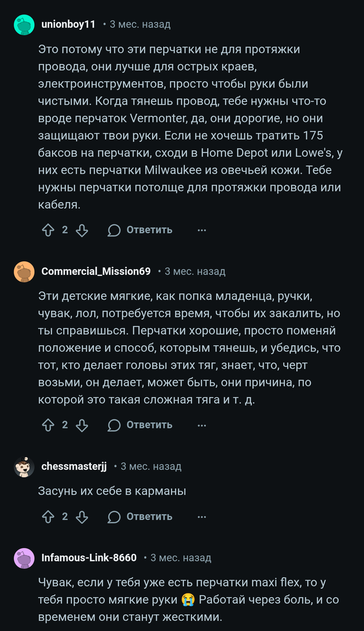
Task: Open Commercial_Mission69's avatar
Action: (24, 272)
